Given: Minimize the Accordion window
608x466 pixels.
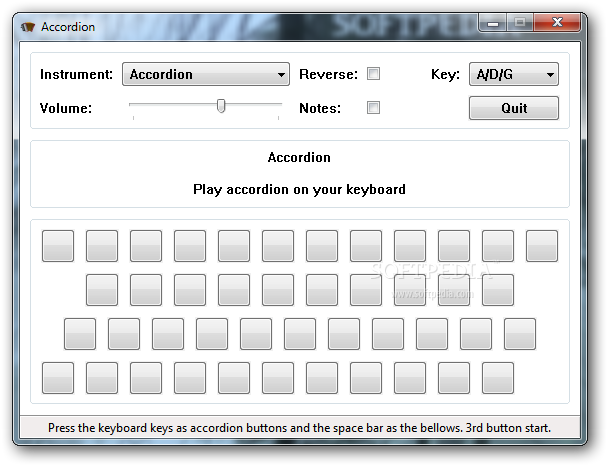Looking at the screenshot, I should 493,22.
